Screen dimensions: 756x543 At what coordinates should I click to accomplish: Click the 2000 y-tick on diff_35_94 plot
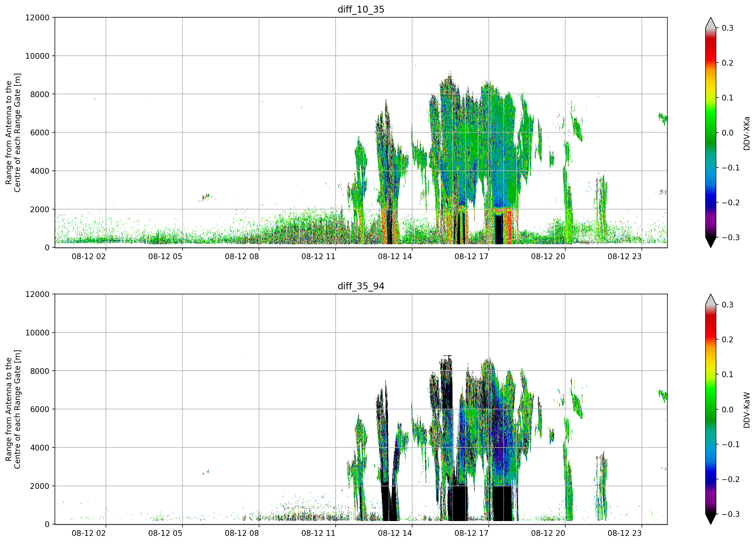coord(40,486)
